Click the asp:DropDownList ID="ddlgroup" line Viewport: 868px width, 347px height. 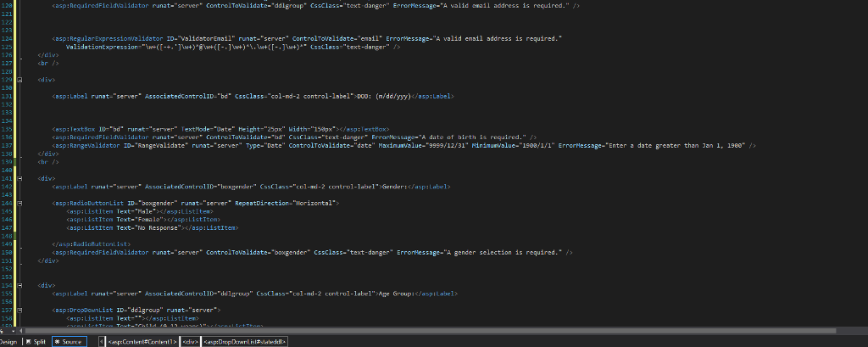tap(136, 310)
